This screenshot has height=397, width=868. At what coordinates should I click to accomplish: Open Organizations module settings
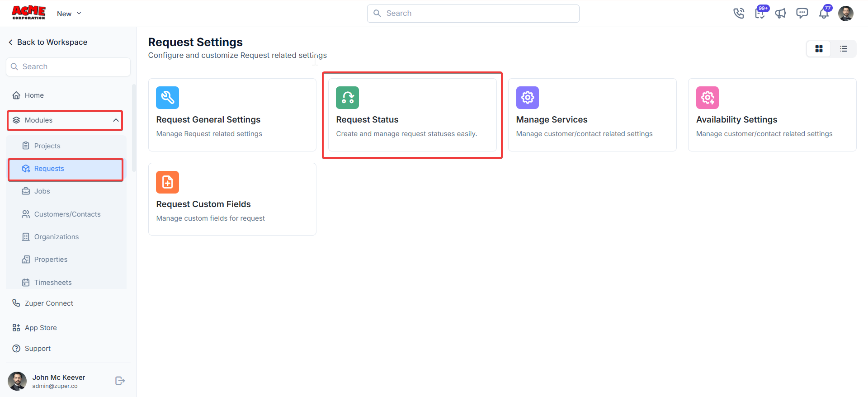point(66,237)
